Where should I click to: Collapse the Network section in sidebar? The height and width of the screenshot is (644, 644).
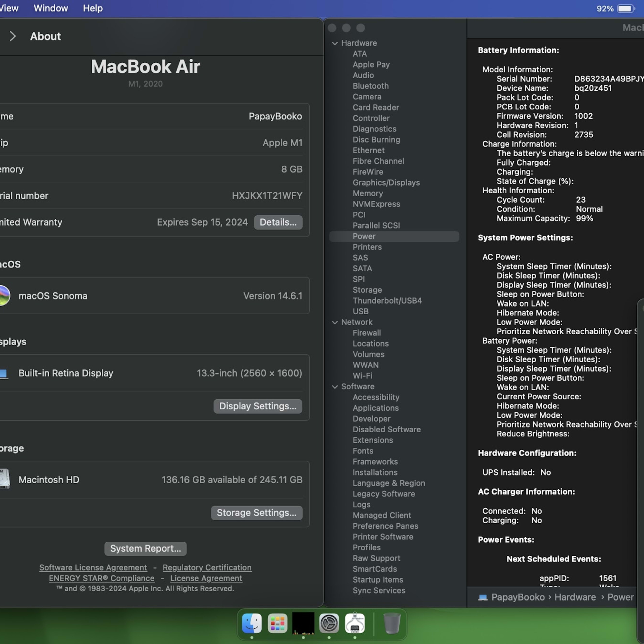(335, 322)
